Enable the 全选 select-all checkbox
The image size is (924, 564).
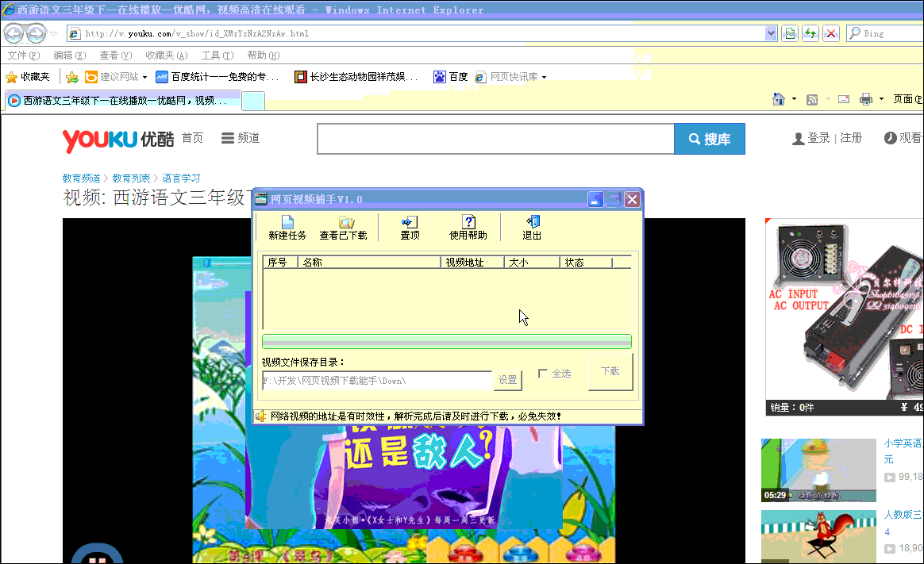tap(543, 374)
